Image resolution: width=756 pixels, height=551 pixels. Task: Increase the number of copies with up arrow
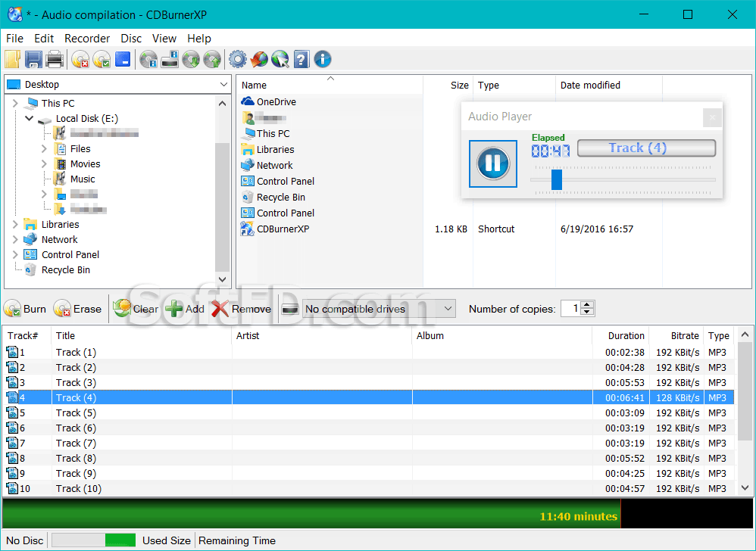click(x=587, y=304)
